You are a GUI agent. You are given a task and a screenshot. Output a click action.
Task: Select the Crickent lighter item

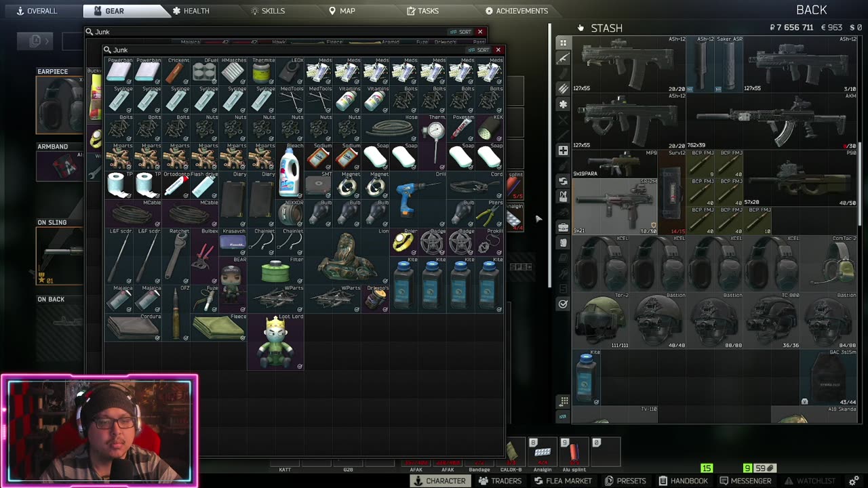pyautogui.click(x=176, y=71)
